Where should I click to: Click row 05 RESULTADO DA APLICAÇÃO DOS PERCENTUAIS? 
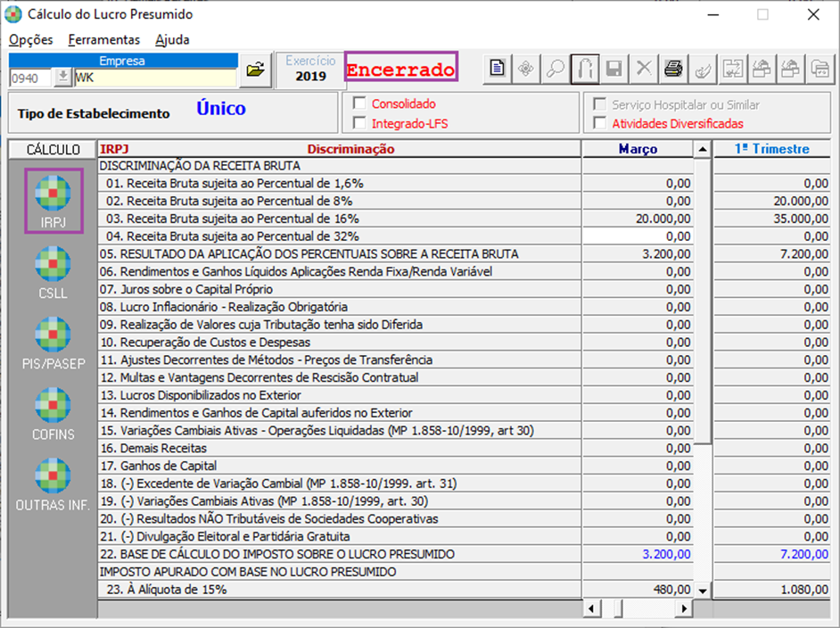[340, 254]
